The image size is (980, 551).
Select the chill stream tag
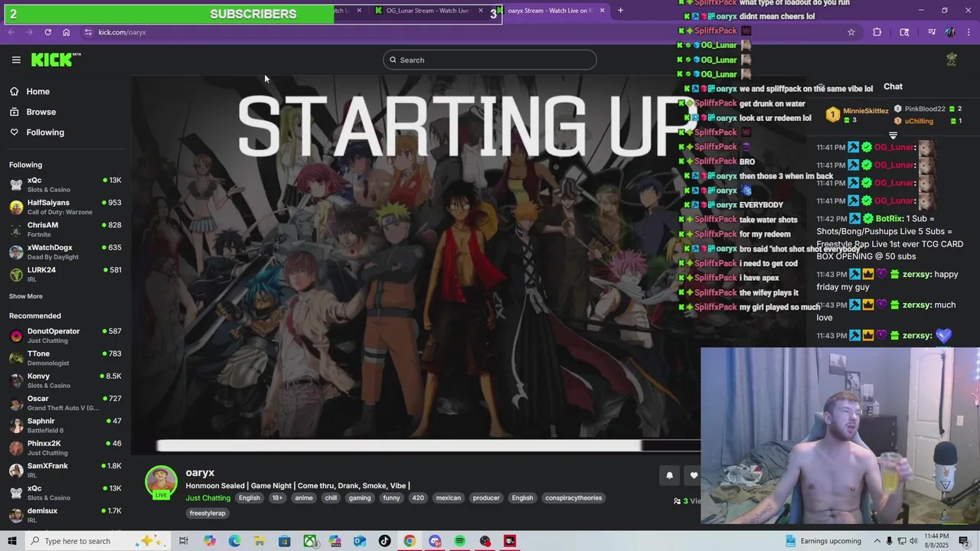tap(331, 498)
